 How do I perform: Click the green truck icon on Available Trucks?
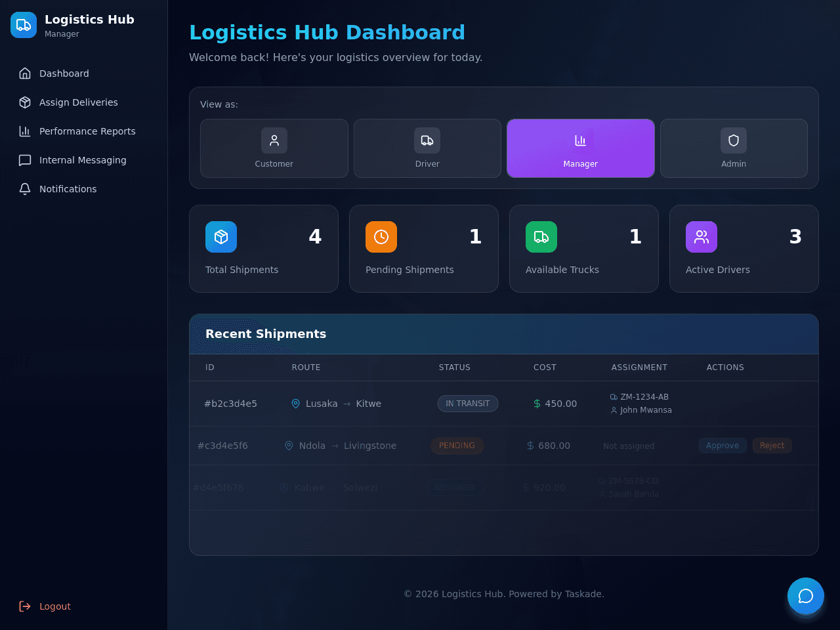point(541,237)
